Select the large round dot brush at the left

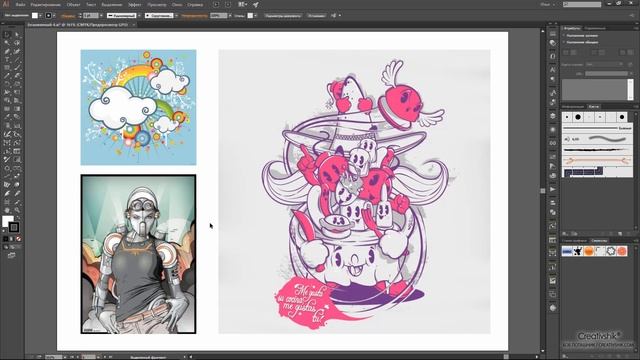point(578,117)
